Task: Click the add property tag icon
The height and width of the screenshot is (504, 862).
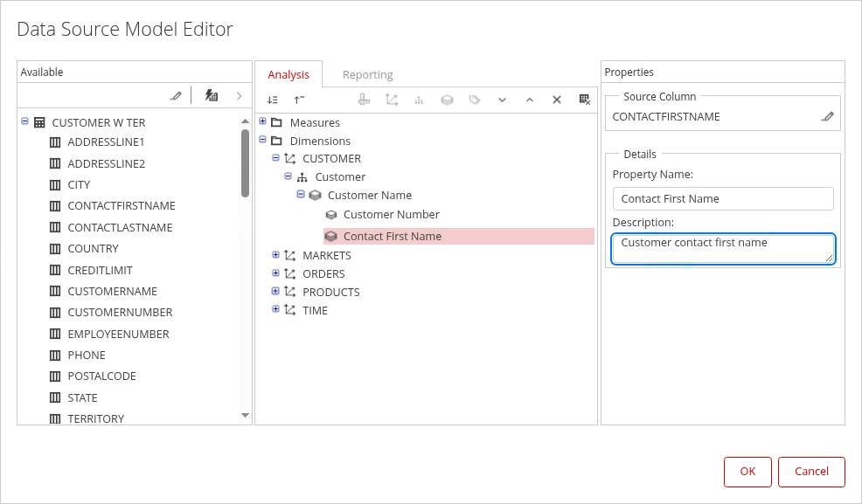Action: pos(475,100)
